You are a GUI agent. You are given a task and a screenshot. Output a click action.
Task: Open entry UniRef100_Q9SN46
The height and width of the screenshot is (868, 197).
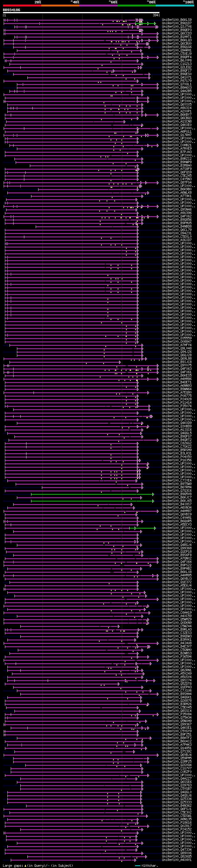tap(177, 210)
